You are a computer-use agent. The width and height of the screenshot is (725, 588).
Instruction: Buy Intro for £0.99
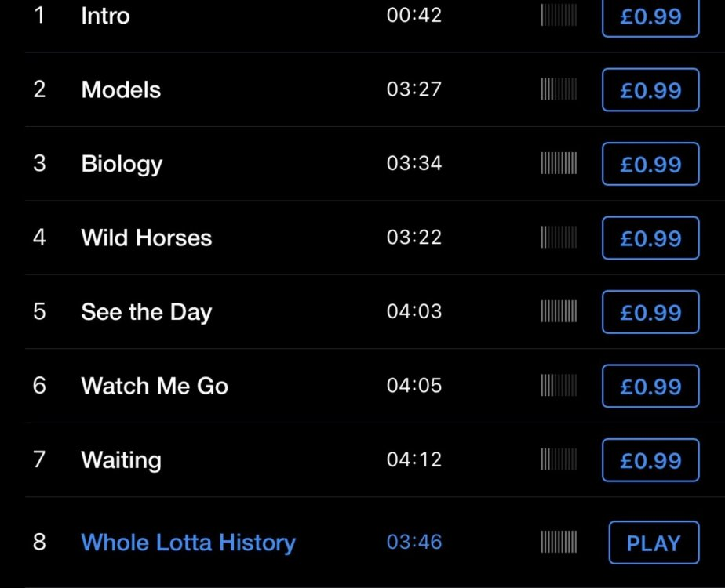tap(650, 16)
